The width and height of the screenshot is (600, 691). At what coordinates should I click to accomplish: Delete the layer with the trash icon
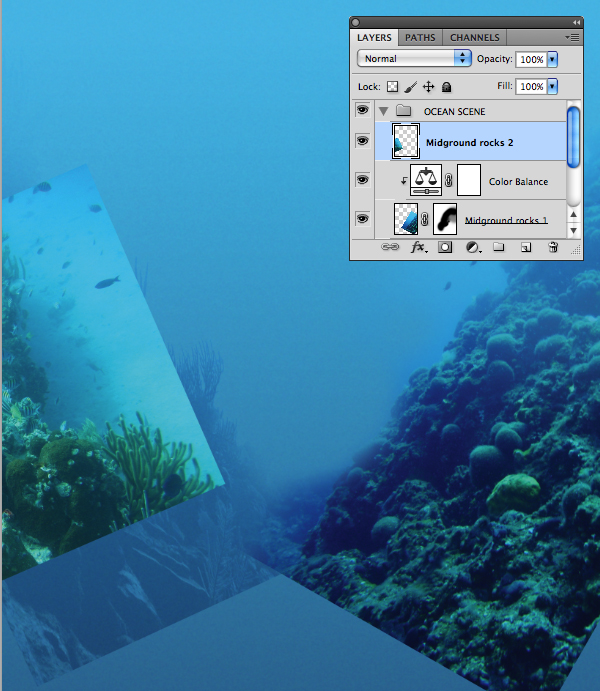point(553,247)
